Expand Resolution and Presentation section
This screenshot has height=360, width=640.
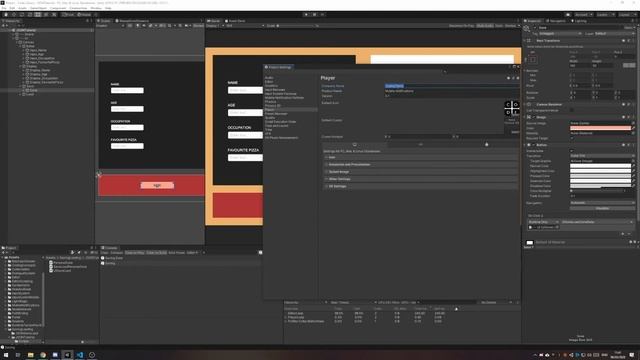420,164
